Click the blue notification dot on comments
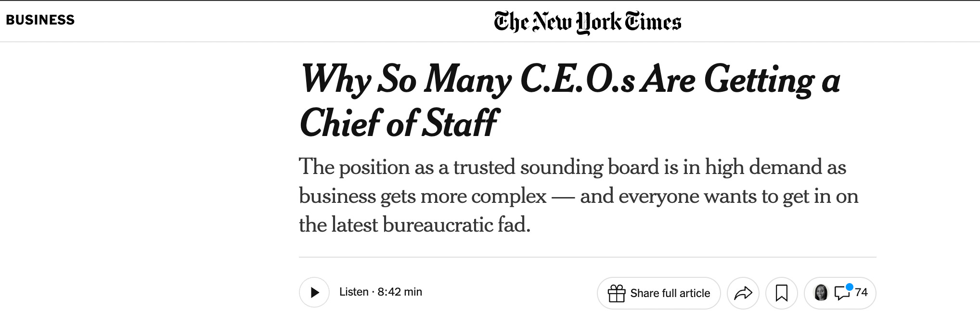Screen dimensions: 980x323 [x=850, y=287]
